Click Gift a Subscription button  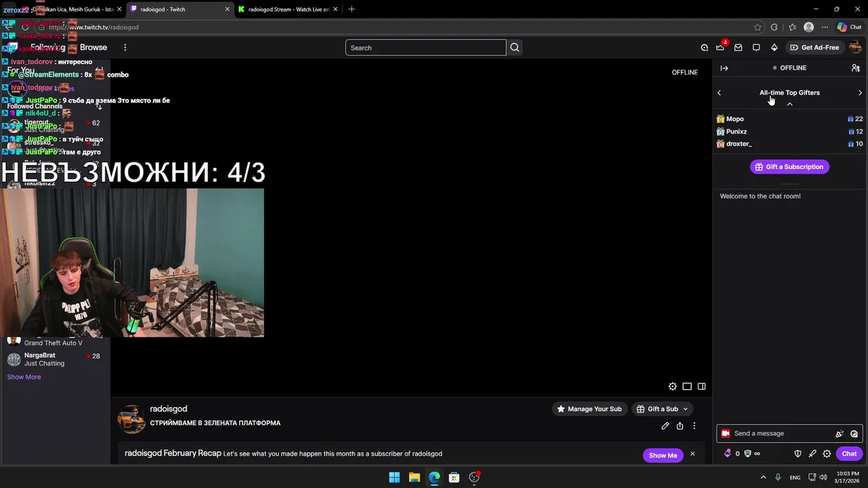(789, 167)
